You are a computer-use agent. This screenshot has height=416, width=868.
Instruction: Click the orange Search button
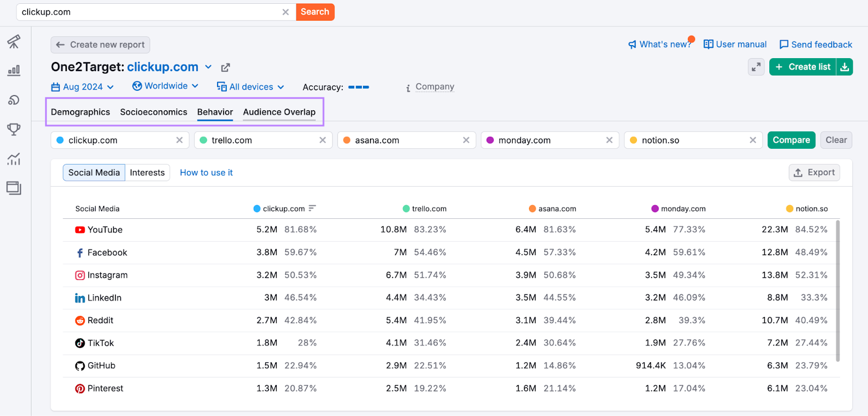point(315,12)
